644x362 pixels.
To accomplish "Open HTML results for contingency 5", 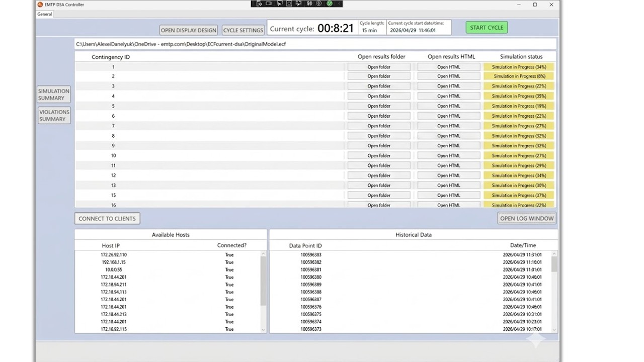I will coord(448,106).
